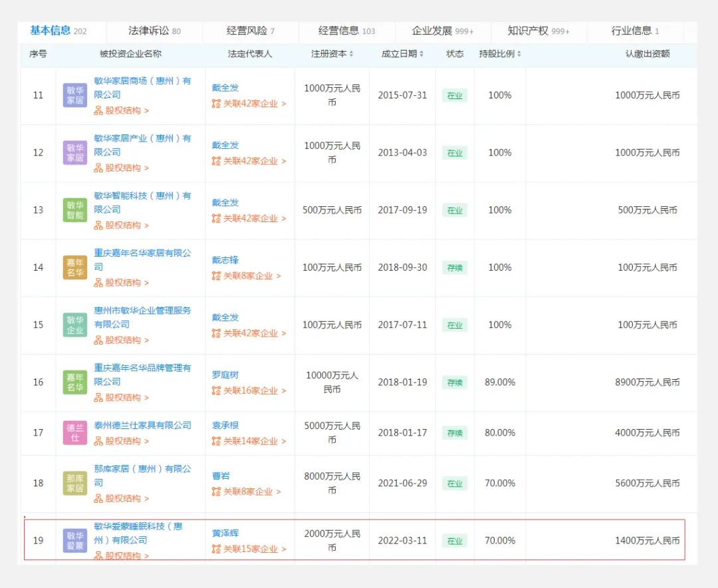Open 敏华爱蒙睡眠科技（惠州）有限公司 page
The width and height of the screenshot is (718, 588).
coord(138,533)
